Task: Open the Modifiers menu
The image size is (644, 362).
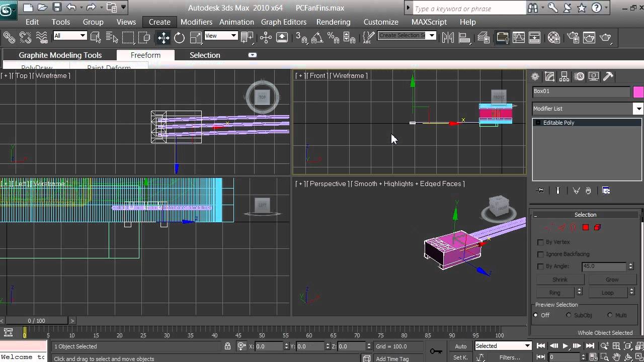Action: point(196,22)
